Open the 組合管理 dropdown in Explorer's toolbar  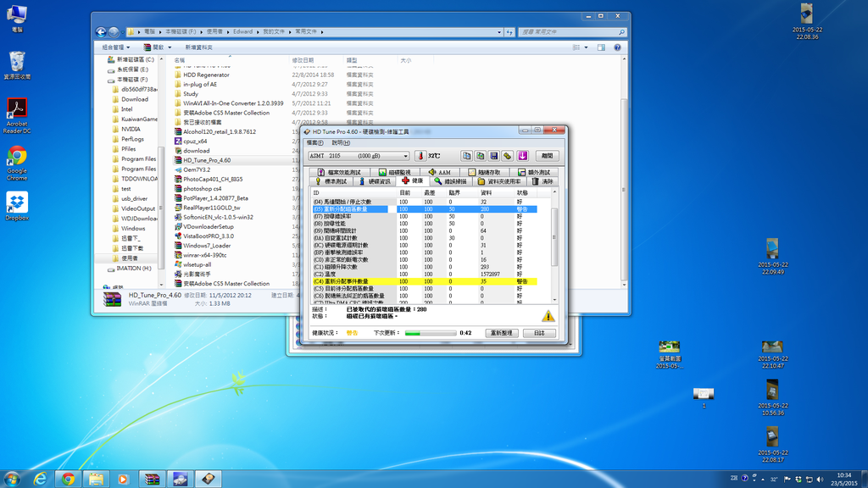pos(115,47)
